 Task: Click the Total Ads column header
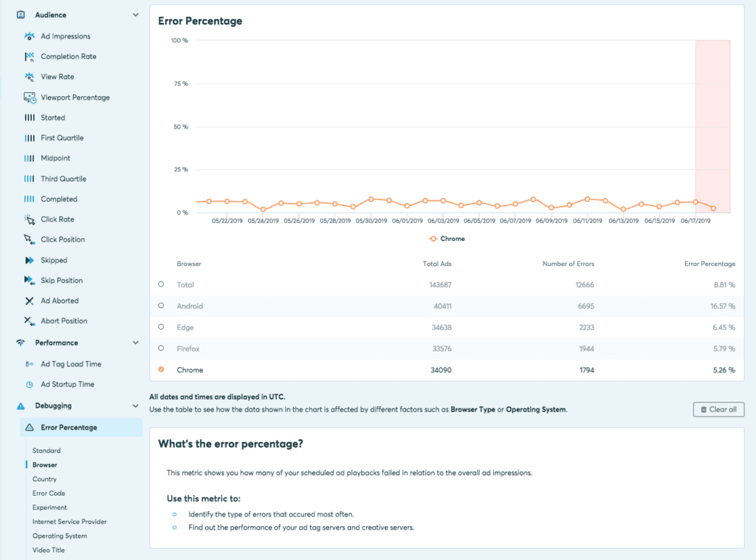click(x=437, y=264)
